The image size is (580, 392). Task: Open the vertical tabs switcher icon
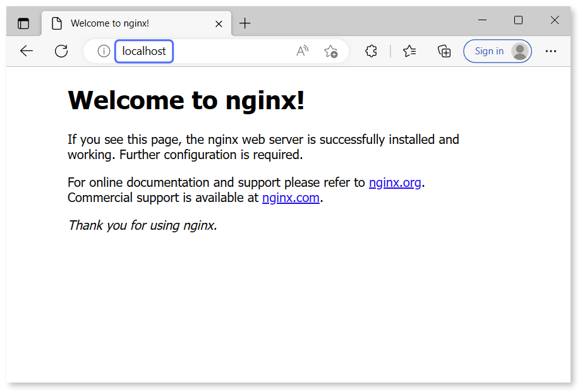[23, 23]
